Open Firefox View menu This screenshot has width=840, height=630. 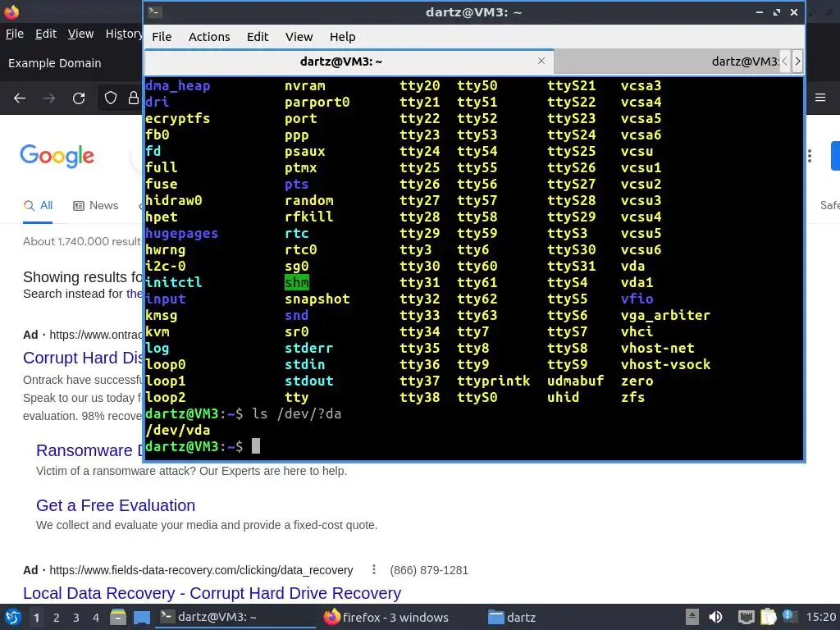pos(80,34)
